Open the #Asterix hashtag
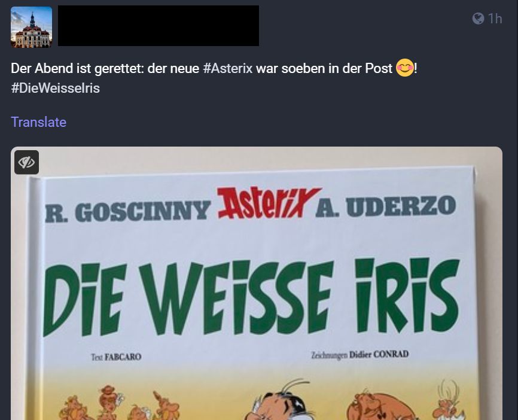The image size is (518, 420). pos(228,68)
